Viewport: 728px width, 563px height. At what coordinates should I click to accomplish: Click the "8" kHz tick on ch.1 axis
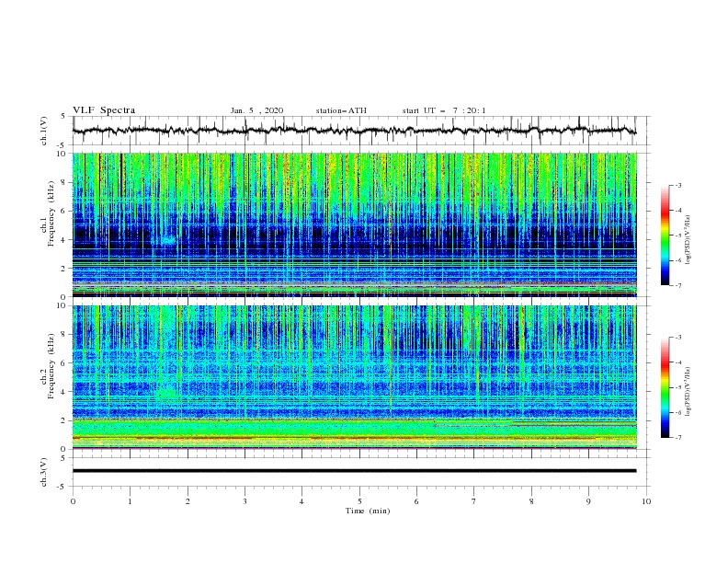[x=65, y=182]
